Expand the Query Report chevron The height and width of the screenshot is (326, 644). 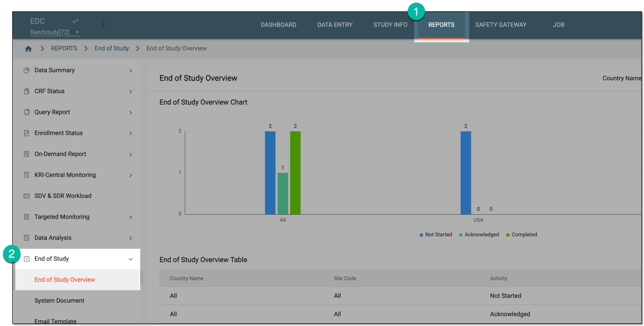point(131,112)
